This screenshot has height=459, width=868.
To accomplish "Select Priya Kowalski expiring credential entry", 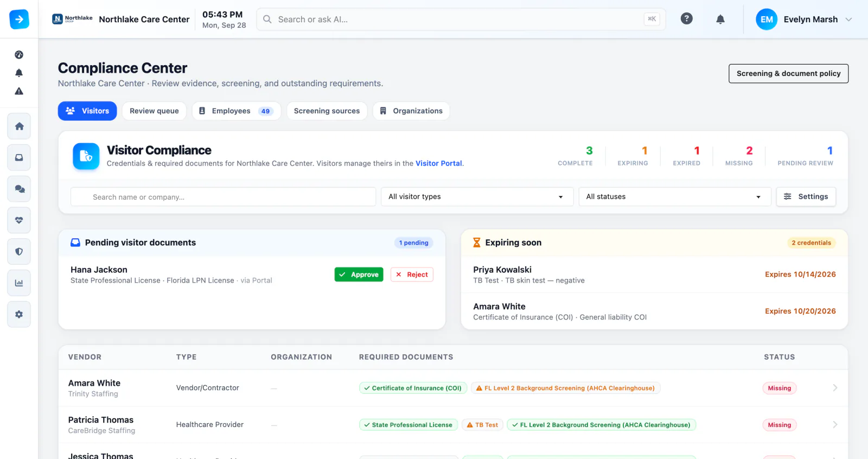I will (654, 275).
